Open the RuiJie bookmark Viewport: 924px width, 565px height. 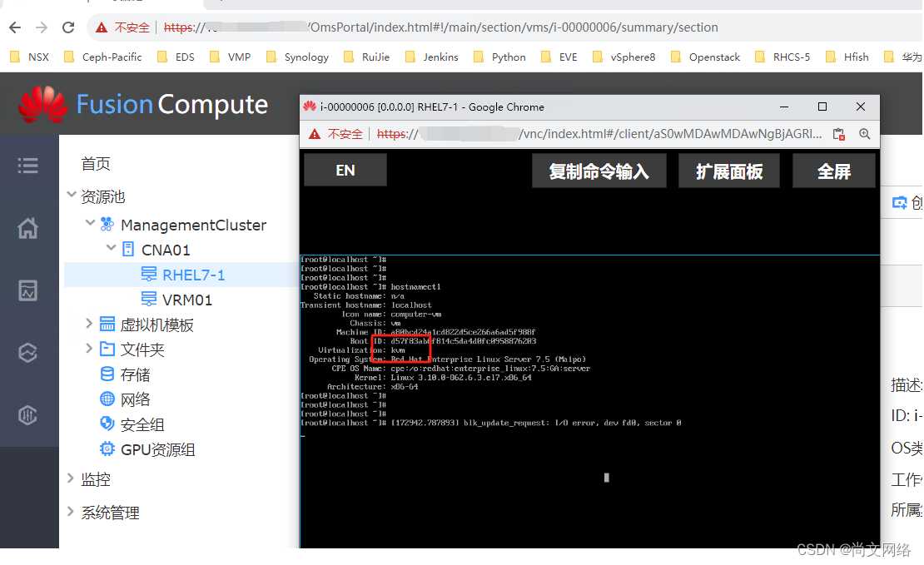(367, 57)
